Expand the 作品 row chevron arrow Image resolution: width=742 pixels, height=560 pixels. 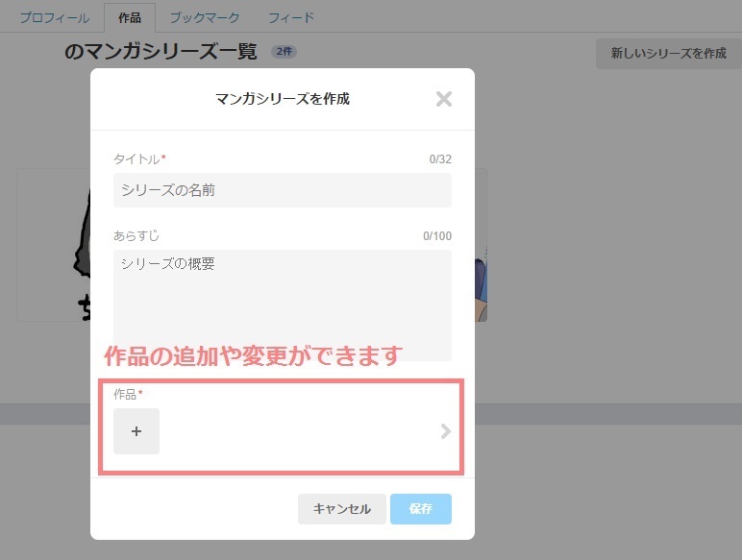tap(445, 431)
